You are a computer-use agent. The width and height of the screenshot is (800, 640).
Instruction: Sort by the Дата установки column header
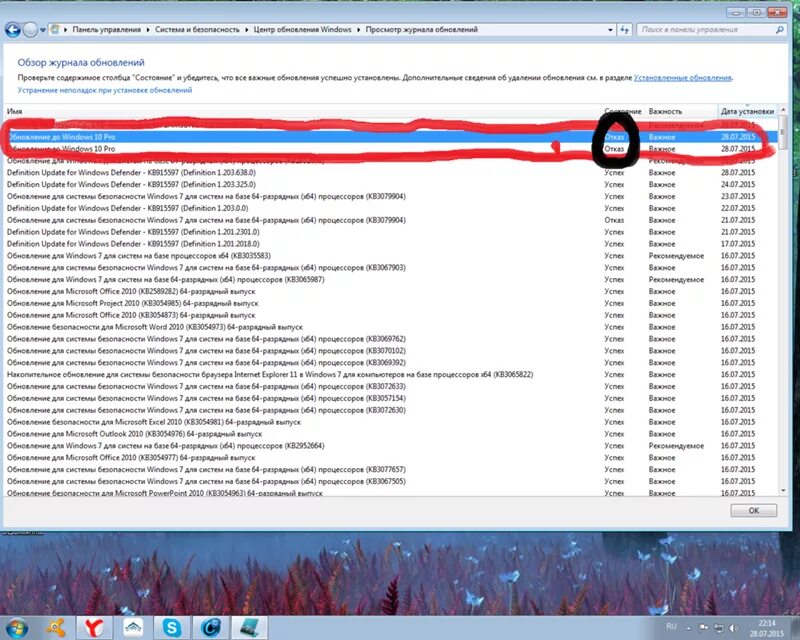(x=747, y=111)
